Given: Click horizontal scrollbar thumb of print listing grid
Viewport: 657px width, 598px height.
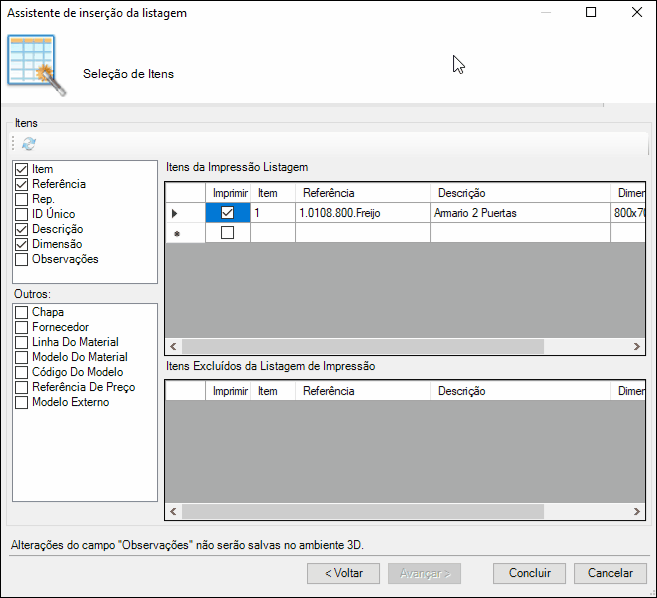Looking at the screenshot, I should click(363, 347).
